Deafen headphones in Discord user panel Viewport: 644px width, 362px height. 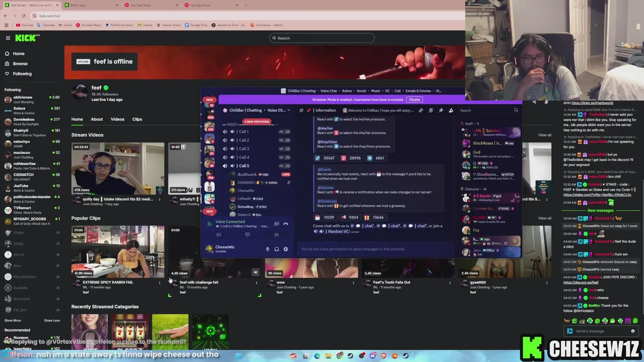(x=276, y=249)
